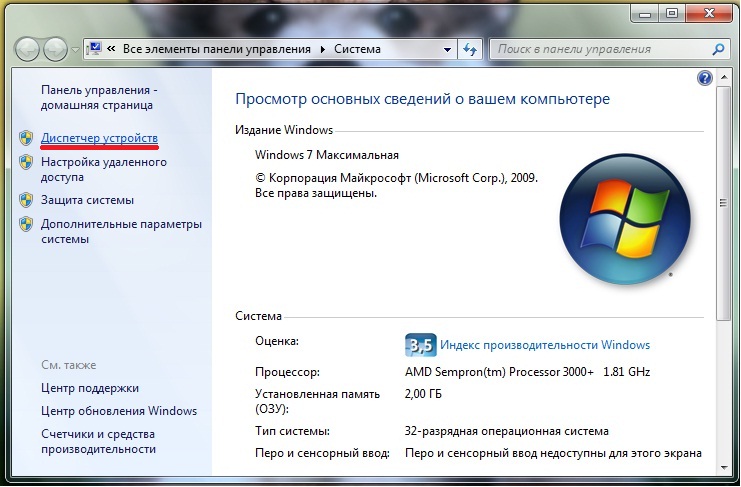Viewport: 741px width, 487px height.
Task: Click 'Windows 7 Максимальная' edition text
Action: [327, 155]
